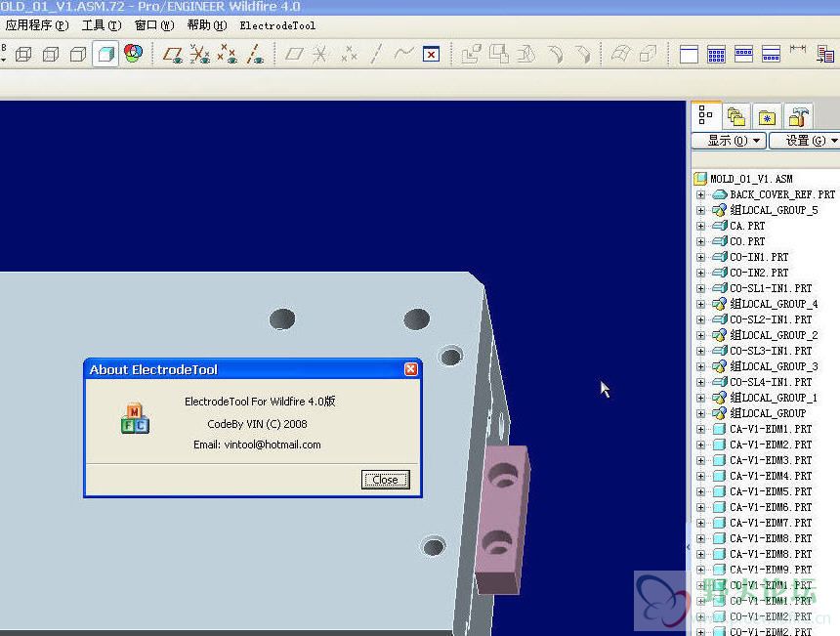Switch to the Connections tab with hammer icon
The width and height of the screenshot is (840, 636).
coord(798,117)
